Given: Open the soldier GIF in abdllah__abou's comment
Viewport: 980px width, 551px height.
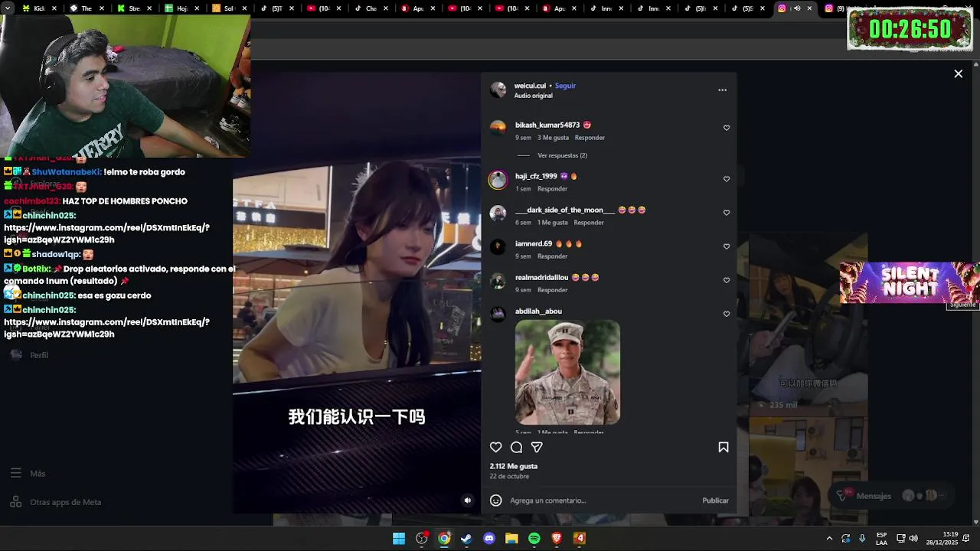Looking at the screenshot, I should pos(567,372).
